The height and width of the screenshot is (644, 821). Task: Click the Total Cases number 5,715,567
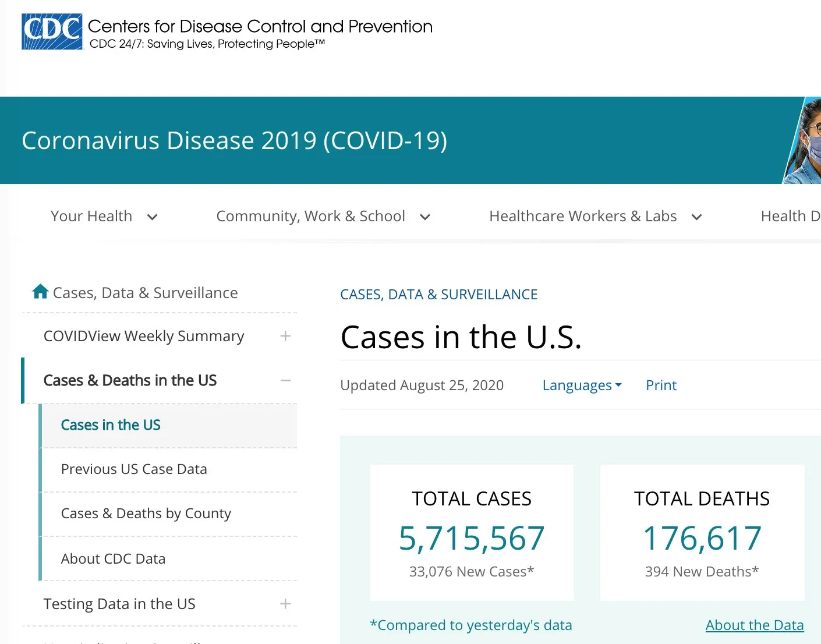(x=472, y=538)
